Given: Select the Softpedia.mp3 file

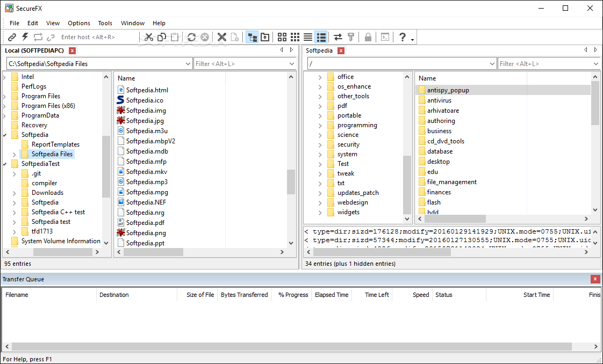Looking at the screenshot, I should (147, 182).
